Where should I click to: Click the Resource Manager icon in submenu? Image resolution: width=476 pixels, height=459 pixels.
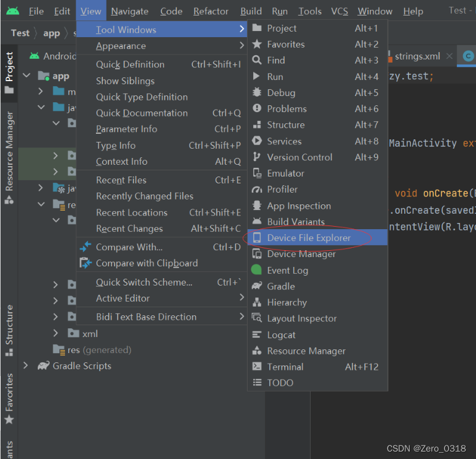pos(257,351)
